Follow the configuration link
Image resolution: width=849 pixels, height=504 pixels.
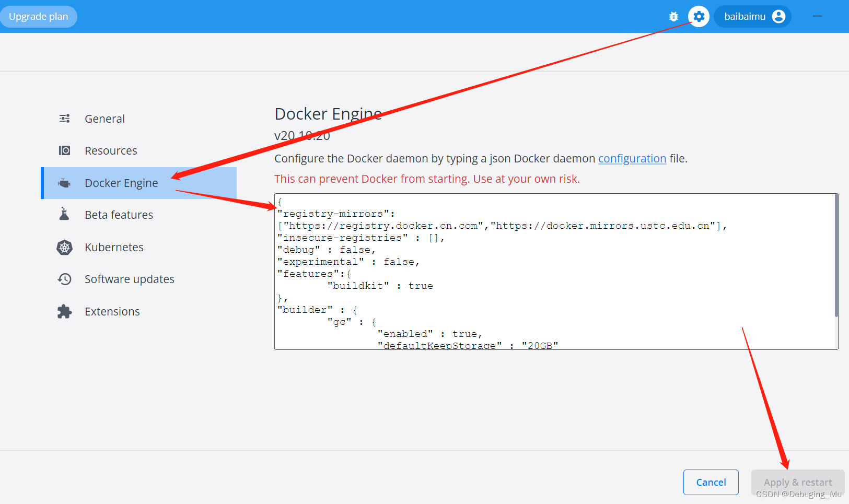pos(632,158)
